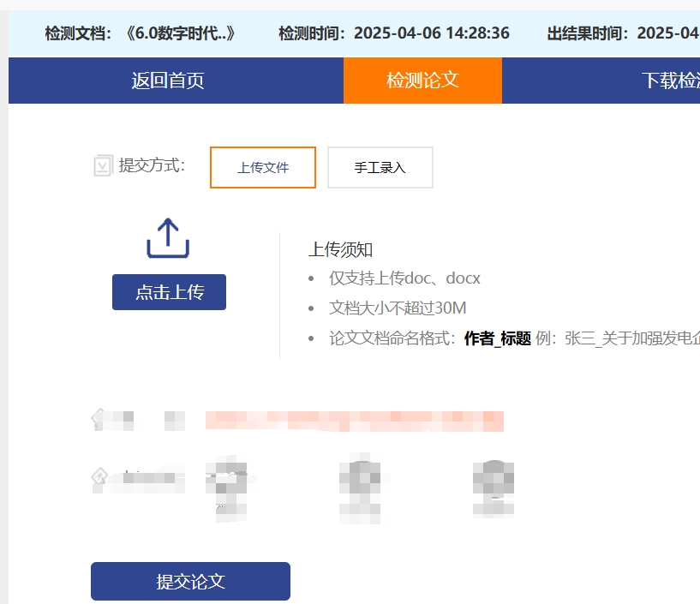Viewport: 700px width, 604px height.
Task: Click the icon beside 提交方式 label
Action: point(103,165)
